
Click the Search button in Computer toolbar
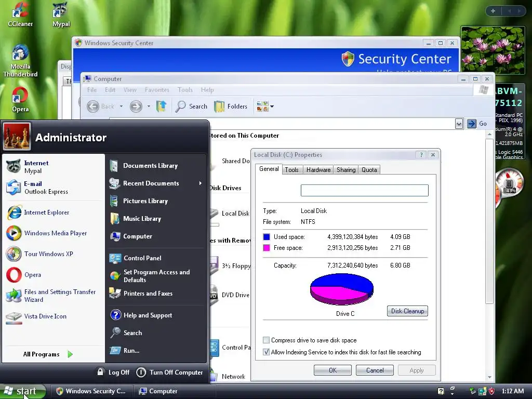(191, 106)
